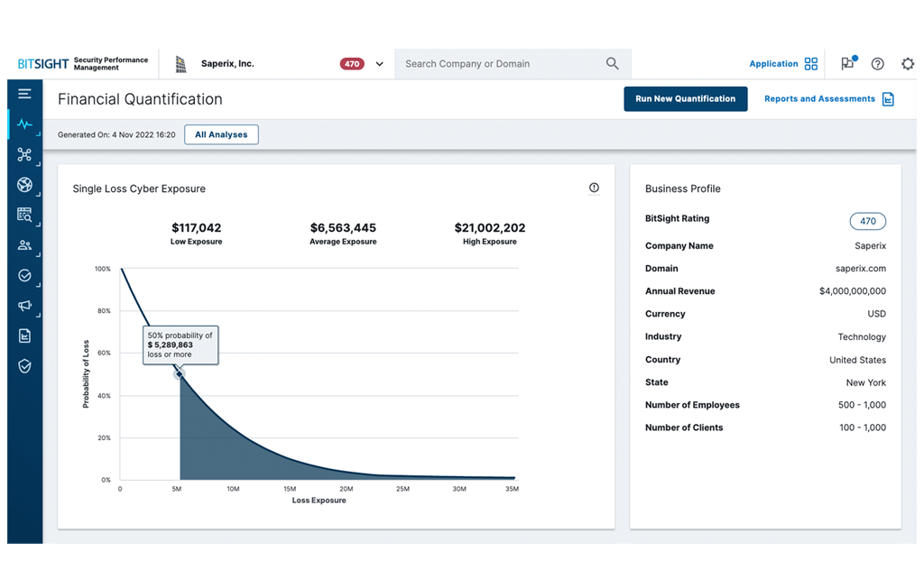The image size is (924, 588).
Task: Open the flag notifications icon
Action: coord(847,64)
